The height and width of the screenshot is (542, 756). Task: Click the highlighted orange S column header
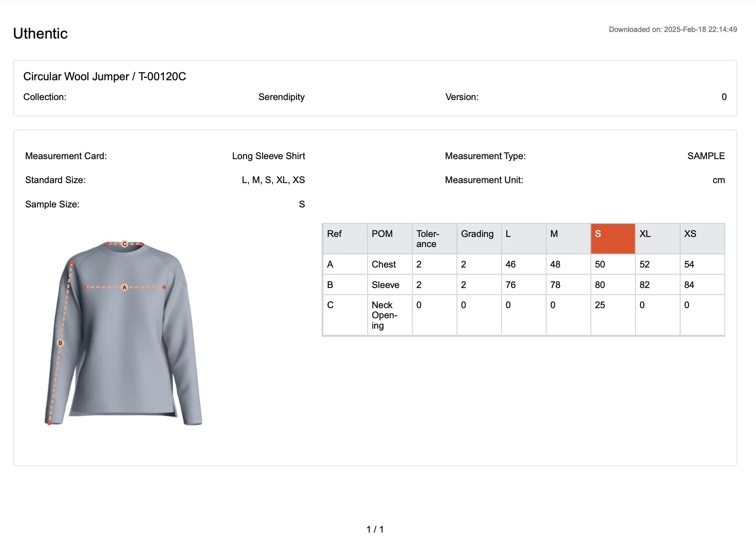click(x=613, y=239)
